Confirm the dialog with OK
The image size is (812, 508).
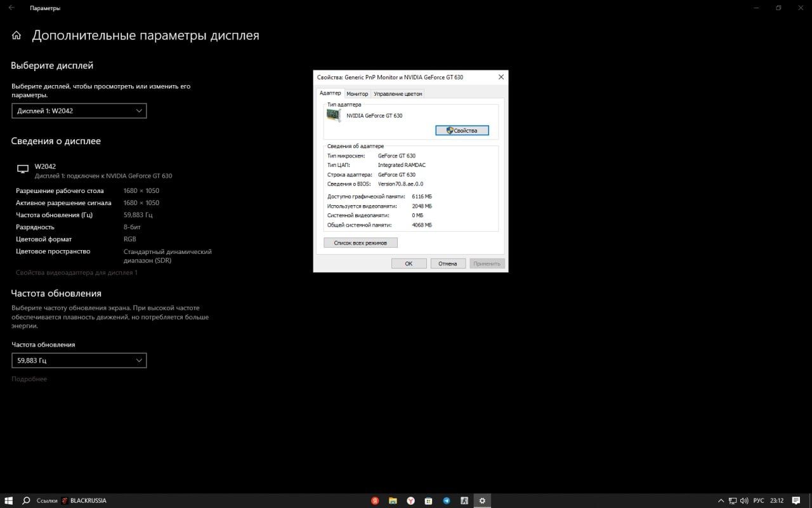(409, 264)
